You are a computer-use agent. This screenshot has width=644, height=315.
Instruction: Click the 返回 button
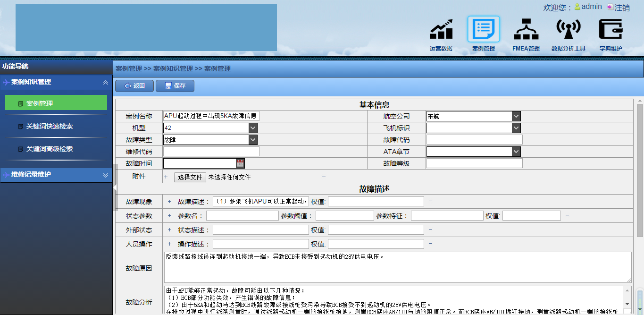pos(134,86)
